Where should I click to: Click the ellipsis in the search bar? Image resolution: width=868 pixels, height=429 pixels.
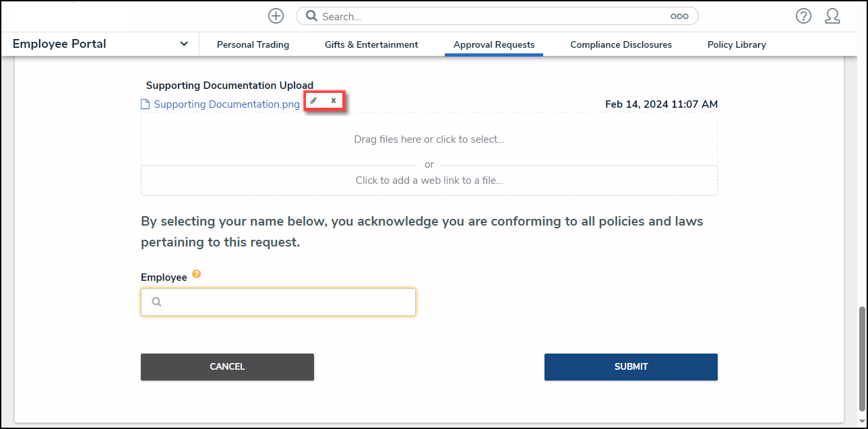point(679,16)
